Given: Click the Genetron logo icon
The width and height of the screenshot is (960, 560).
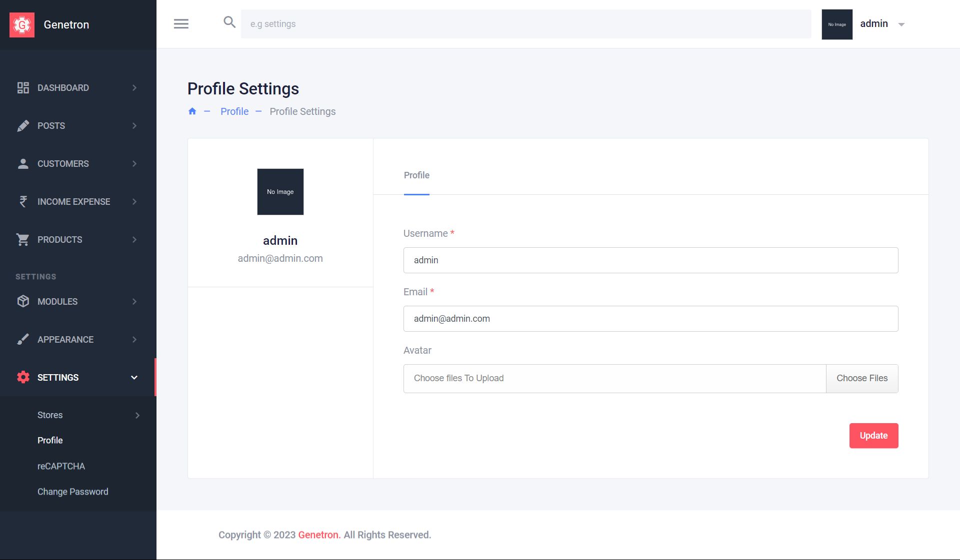Looking at the screenshot, I should click(x=22, y=24).
